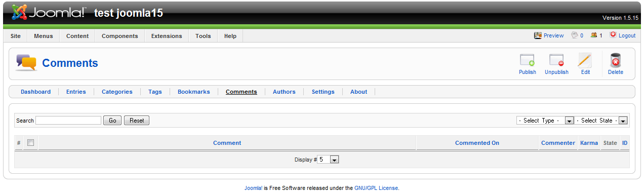Open the Help menu
The width and height of the screenshot is (644, 195).
coord(230,36)
